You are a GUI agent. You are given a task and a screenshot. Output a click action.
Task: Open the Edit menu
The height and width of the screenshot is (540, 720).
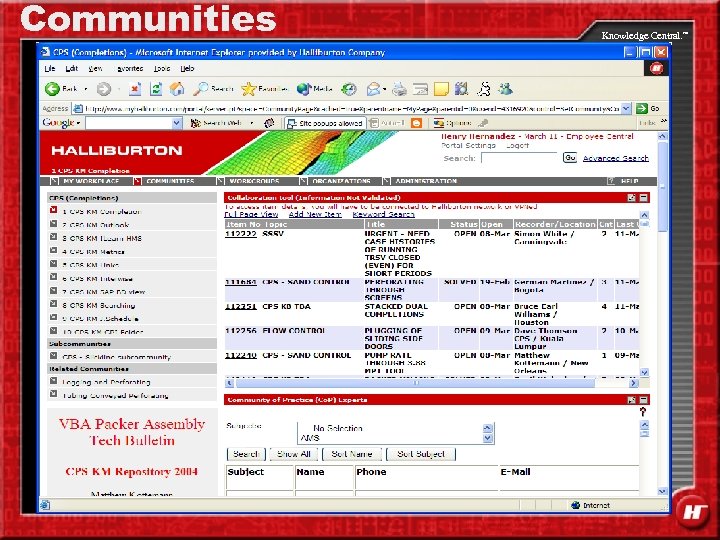point(72,68)
